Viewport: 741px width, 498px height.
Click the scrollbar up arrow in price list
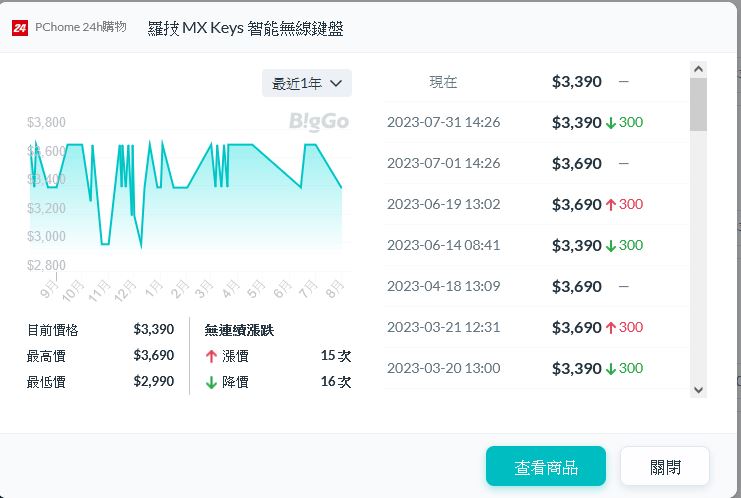pos(698,69)
